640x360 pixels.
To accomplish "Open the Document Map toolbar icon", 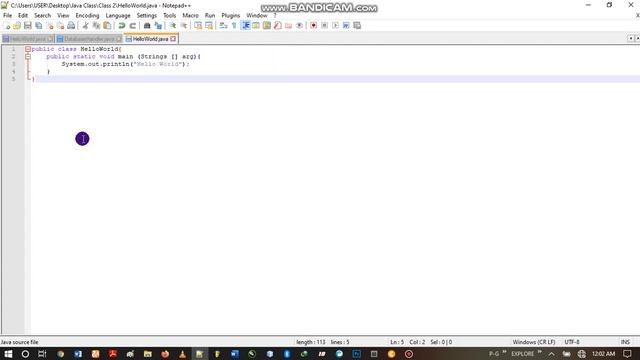I will [x=267, y=26].
